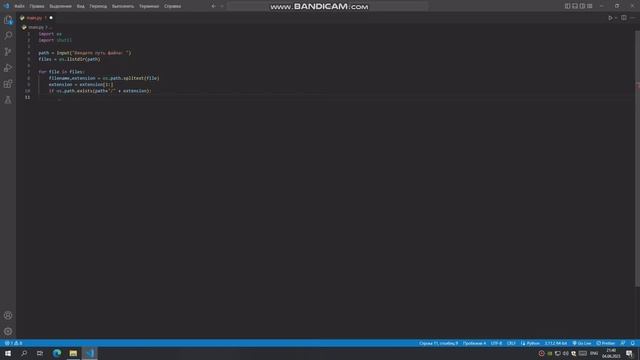Switch input language in system tray

click(594, 353)
